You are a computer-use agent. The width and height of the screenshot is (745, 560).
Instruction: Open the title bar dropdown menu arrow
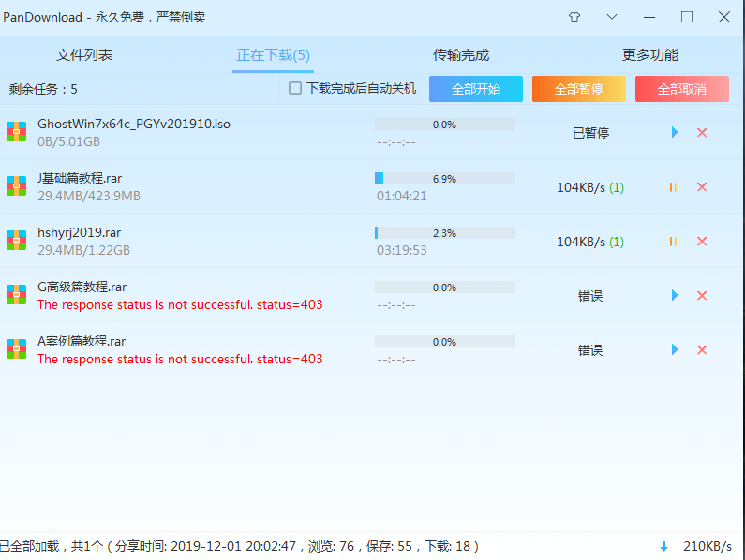pos(612,17)
